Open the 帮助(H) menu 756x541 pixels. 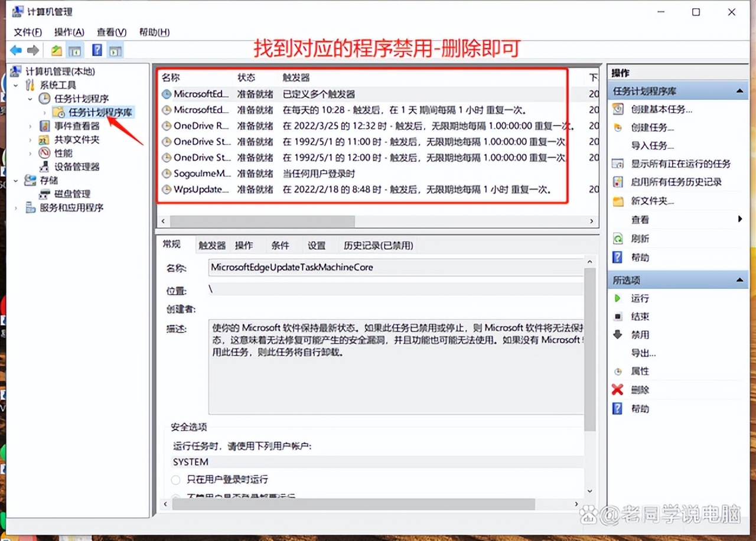[154, 32]
